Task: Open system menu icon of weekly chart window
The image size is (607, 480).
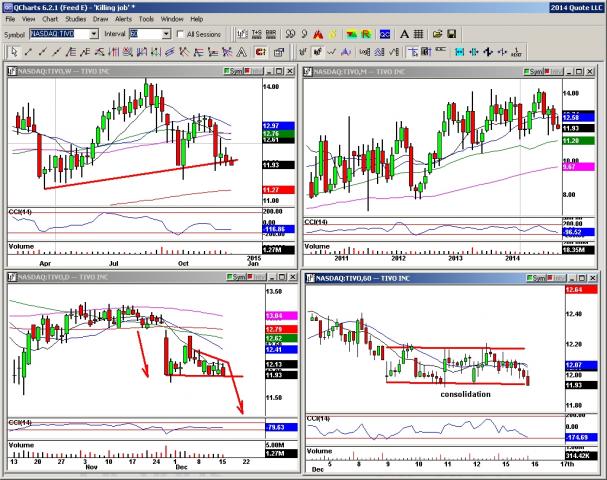Action: 12,71
